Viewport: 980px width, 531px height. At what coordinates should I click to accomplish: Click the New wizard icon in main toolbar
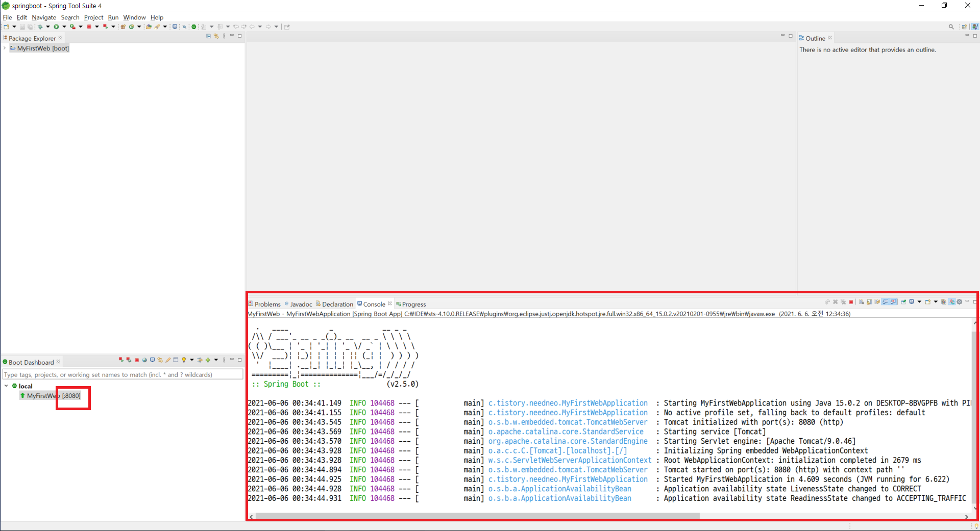(6, 27)
